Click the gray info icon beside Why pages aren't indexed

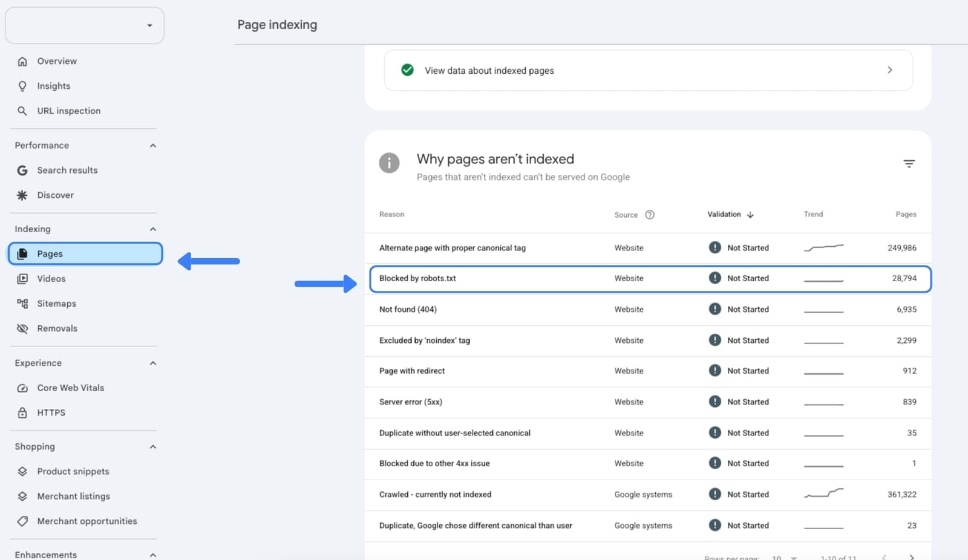pyautogui.click(x=389, y=163)
